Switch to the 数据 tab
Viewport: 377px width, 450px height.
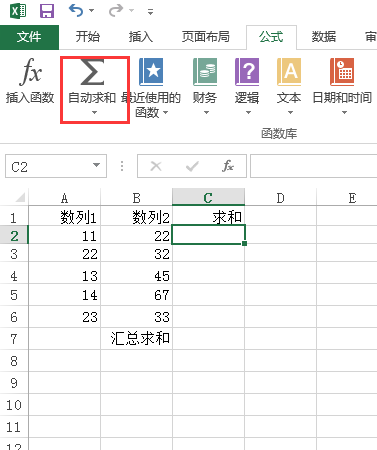tap(323, 37)
